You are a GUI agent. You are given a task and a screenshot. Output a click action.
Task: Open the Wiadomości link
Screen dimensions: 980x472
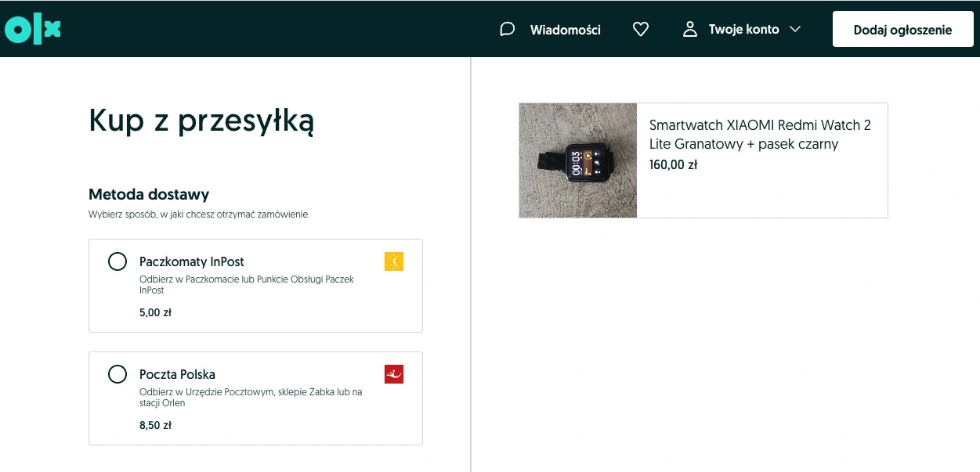(566, 30)
